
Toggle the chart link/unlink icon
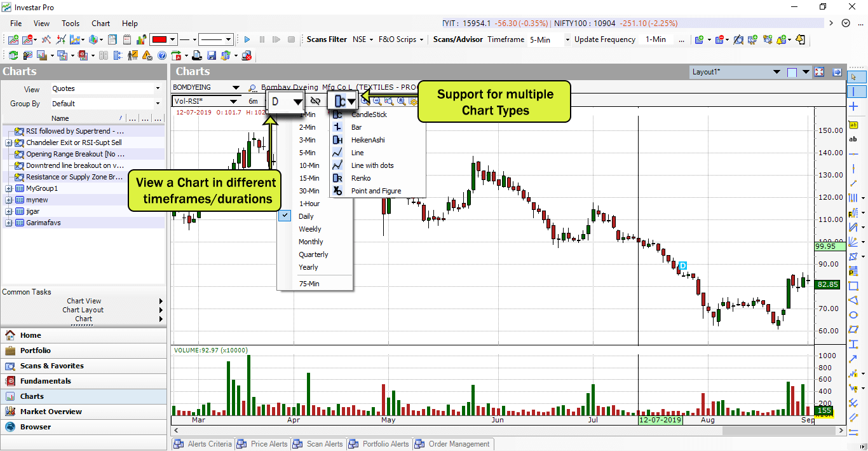[315, 101]
